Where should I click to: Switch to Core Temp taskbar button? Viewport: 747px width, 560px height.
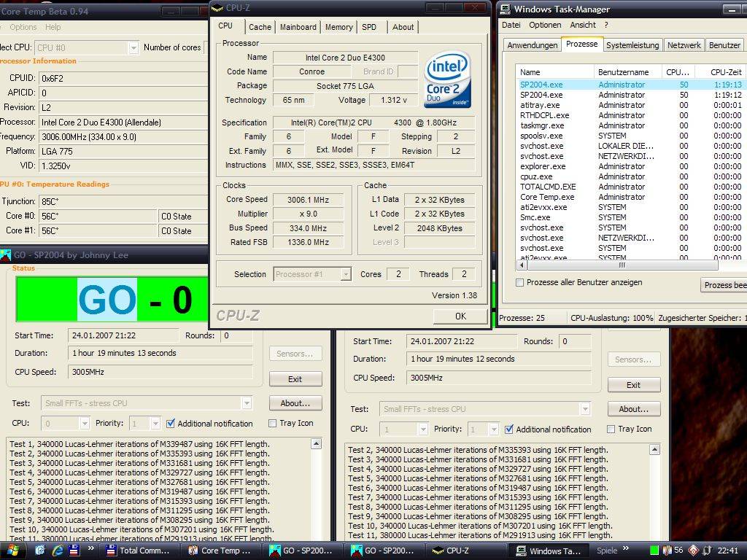point(221,551)
